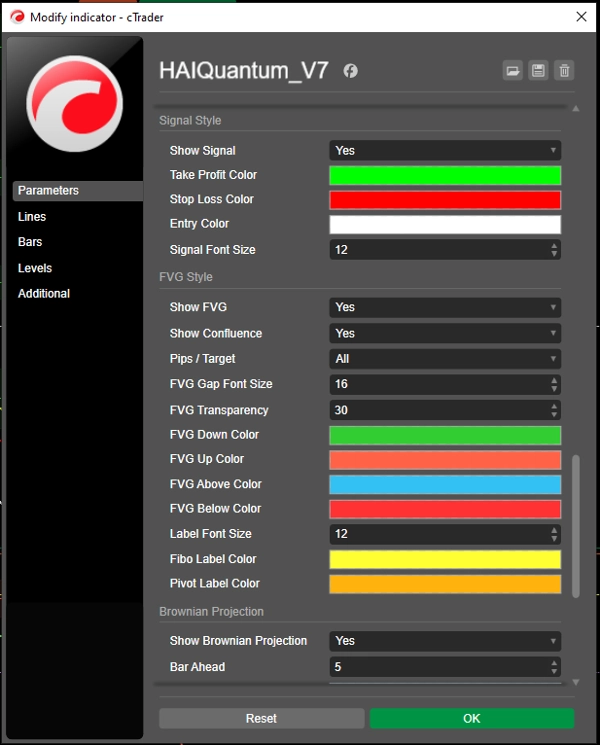Delete preset using the trash icon

pos(564,71)
